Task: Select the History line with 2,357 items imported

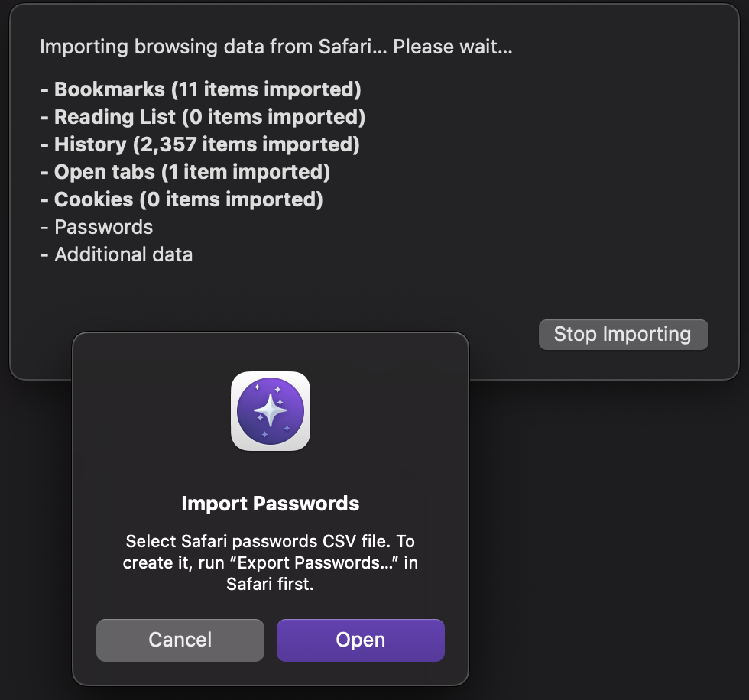Action: [x=206, y=144]
